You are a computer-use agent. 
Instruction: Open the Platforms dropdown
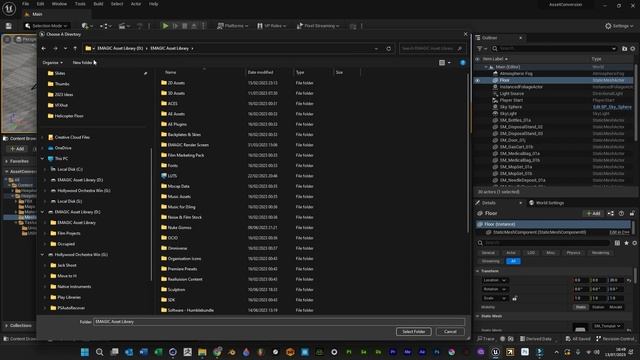(233, 26)
